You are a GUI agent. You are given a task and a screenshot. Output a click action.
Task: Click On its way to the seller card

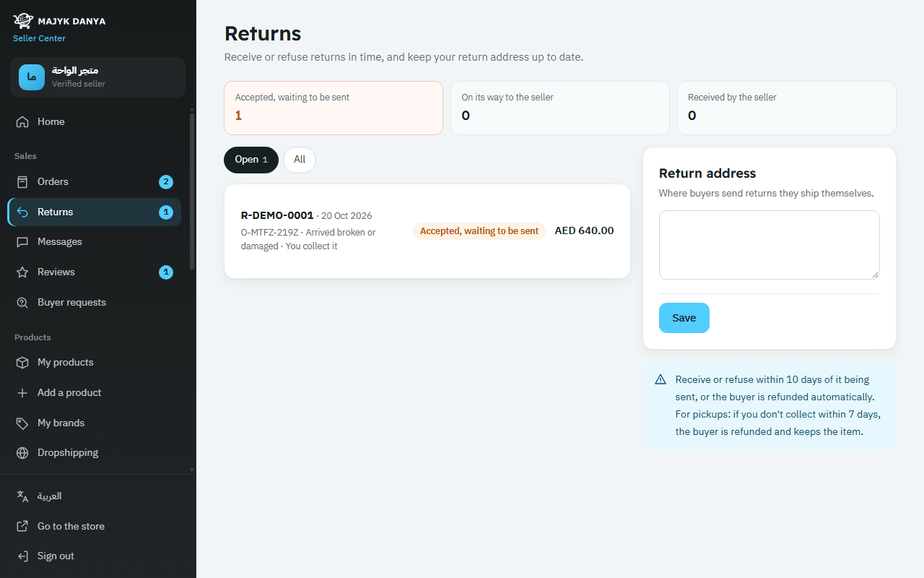tap(560, 108)
